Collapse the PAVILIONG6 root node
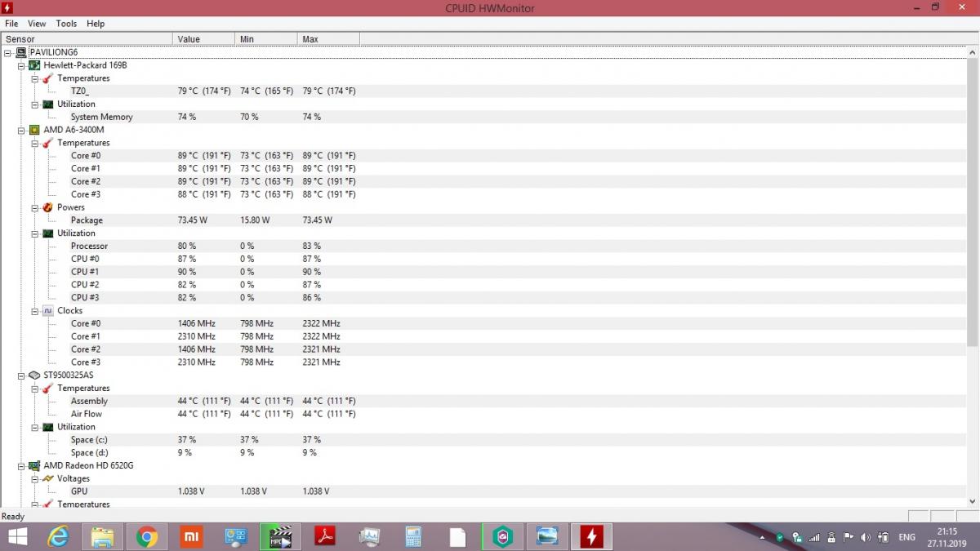 pos(7,52)
